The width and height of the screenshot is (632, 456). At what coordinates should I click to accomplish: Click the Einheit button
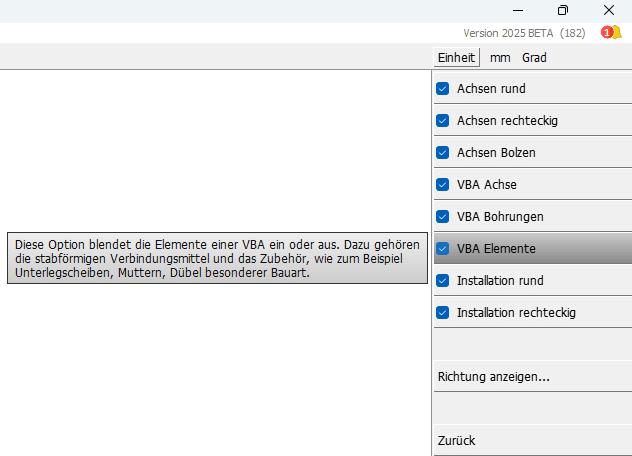click(456, 58)
